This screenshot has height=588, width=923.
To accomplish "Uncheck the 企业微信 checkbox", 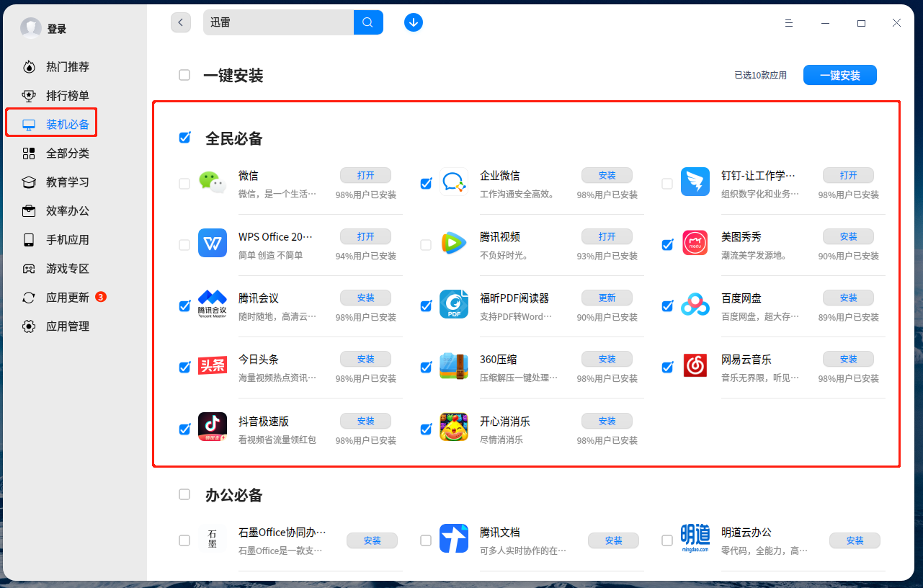I will click(426, 184).
